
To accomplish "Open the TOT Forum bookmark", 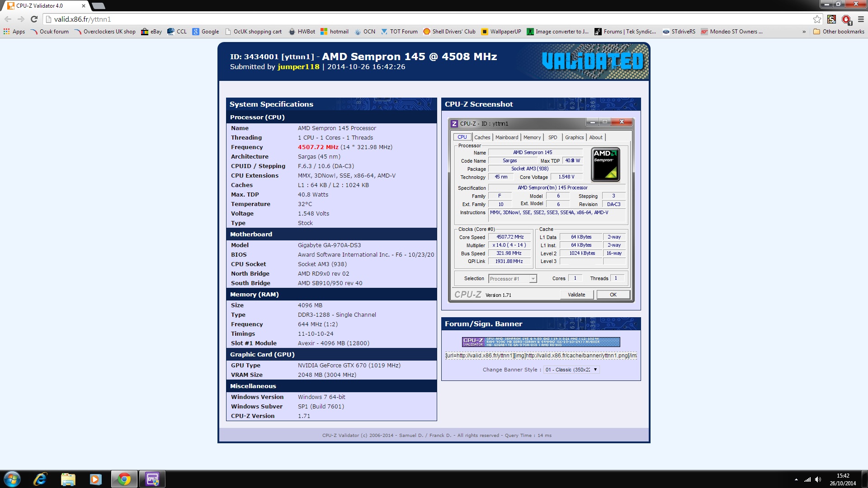I will click(x=399, y=32).
